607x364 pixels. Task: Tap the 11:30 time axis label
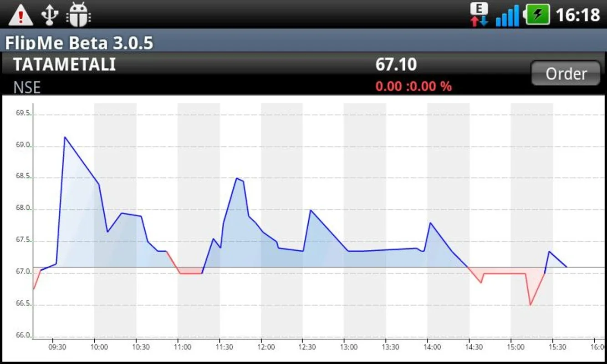coord(224,347)
